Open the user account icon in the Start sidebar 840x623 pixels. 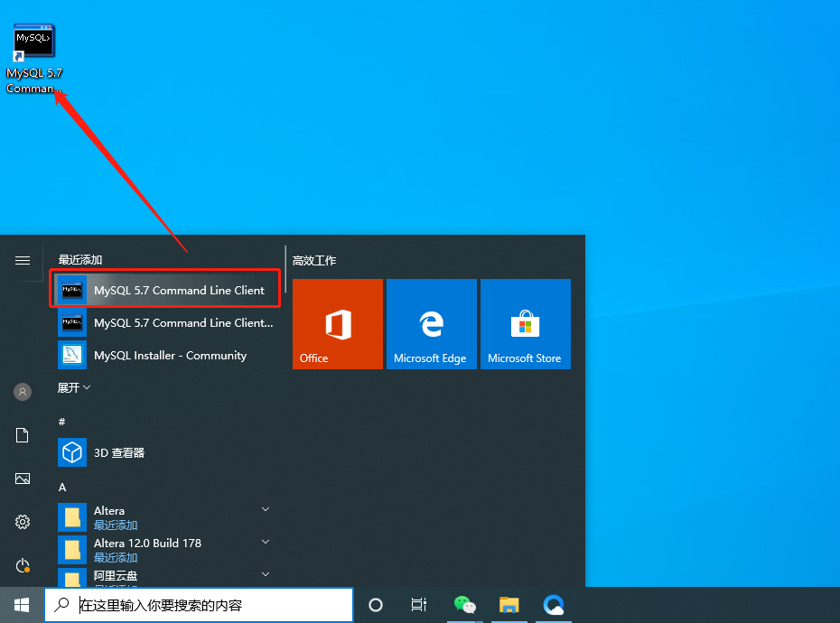pyautogui.click(x=22, y=392)
